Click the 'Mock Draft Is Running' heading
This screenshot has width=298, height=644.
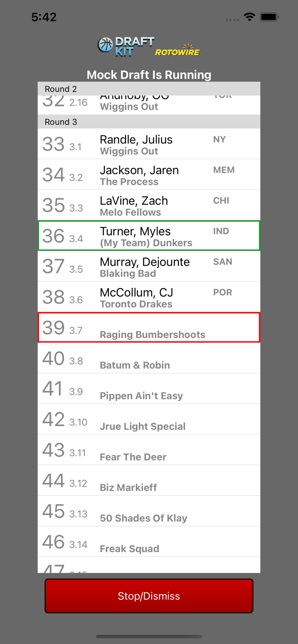[x=149, y=75]
